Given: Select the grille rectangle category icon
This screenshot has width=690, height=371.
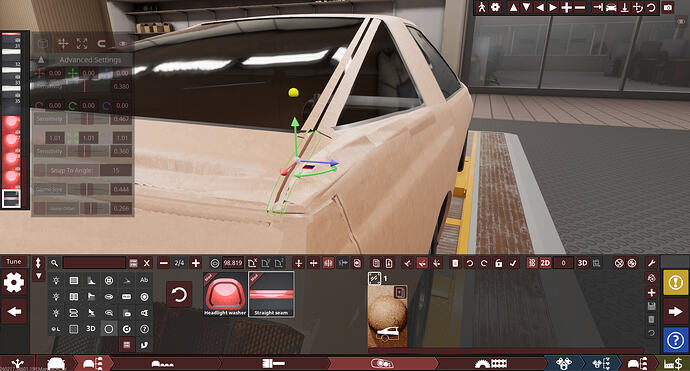Looking at the screenshot, I should pos(73,280).
